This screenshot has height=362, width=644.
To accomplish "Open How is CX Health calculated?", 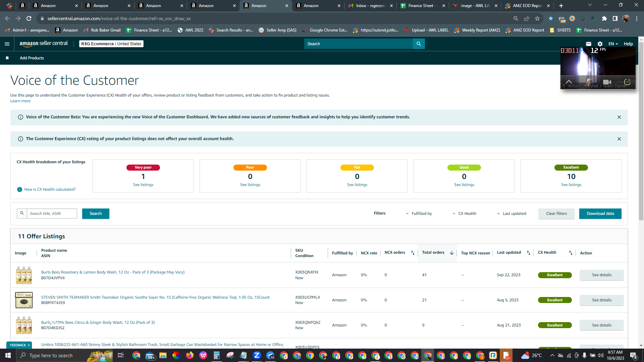I will point(50,189).
